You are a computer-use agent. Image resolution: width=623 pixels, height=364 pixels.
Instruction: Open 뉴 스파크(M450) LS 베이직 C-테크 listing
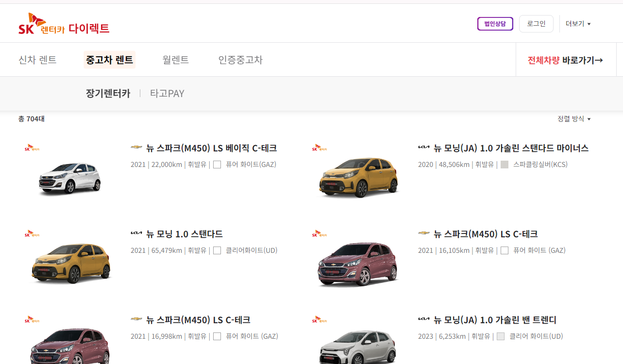(211, 148)
